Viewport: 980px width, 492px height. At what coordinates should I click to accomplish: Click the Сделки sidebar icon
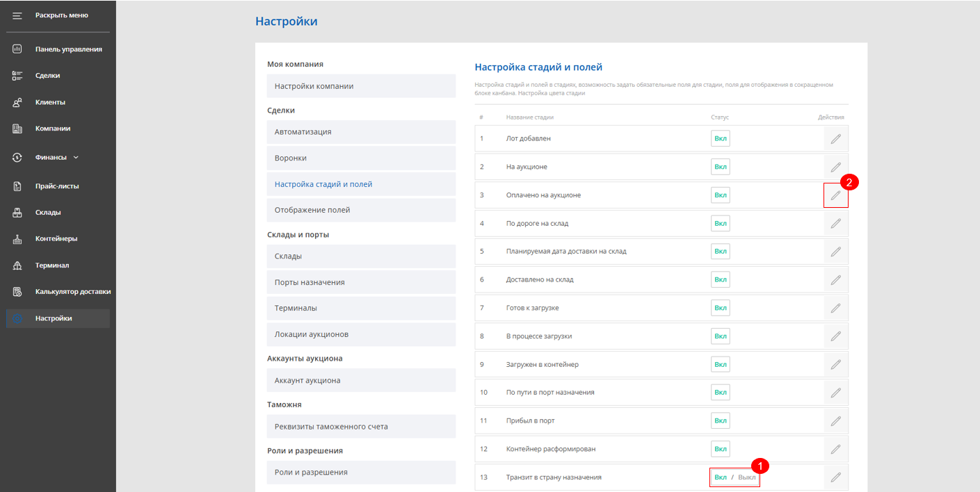tap(17, 76)
